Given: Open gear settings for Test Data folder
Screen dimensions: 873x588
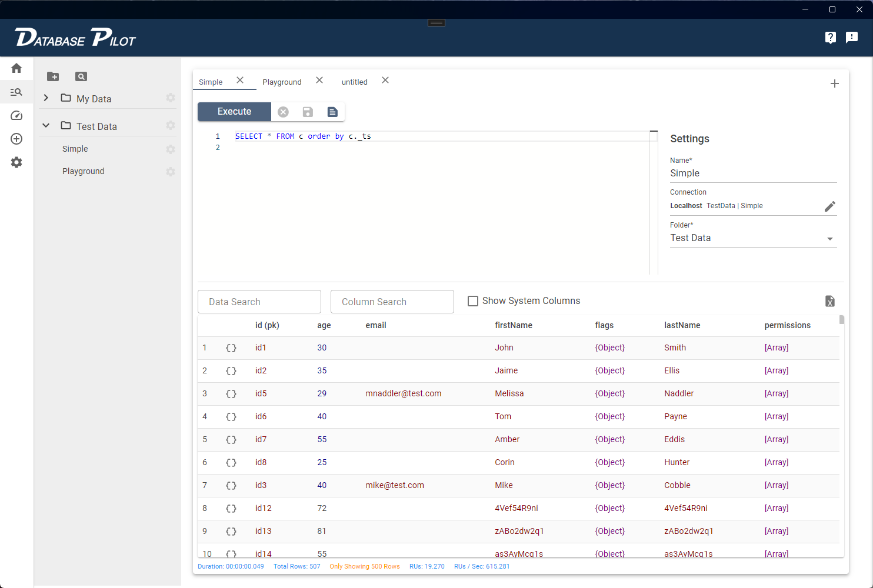Looking at the screenshot, I should (171, 125).
